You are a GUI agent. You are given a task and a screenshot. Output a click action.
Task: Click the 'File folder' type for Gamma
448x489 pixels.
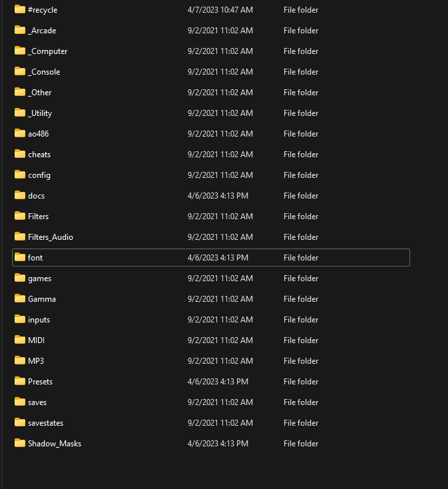[301, 298]
